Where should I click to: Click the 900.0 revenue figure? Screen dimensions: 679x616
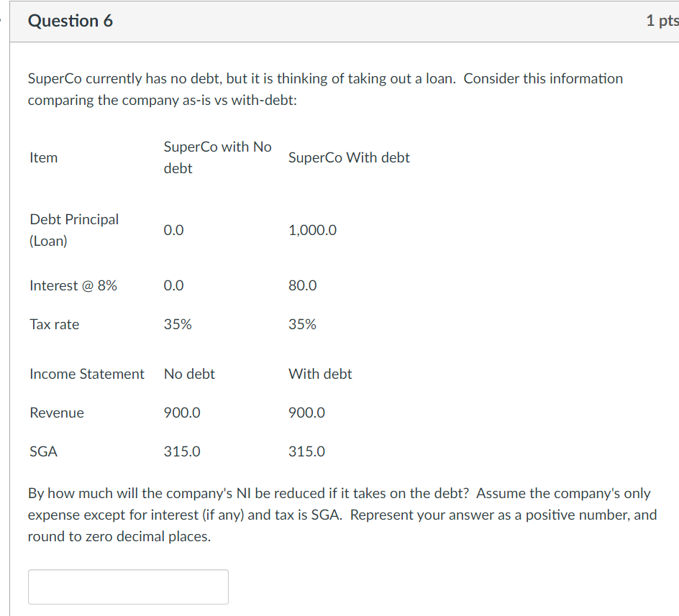coord(181,413)
